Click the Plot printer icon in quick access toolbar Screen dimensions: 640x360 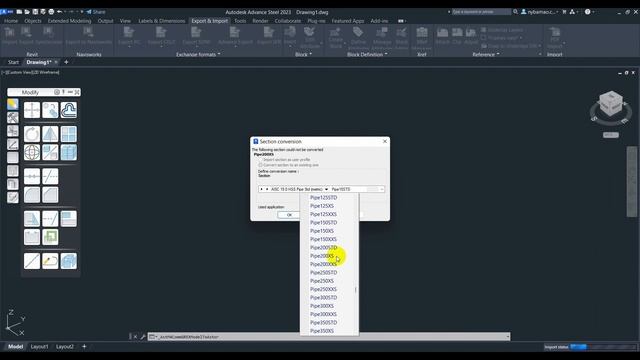click(x=51, y=12)
